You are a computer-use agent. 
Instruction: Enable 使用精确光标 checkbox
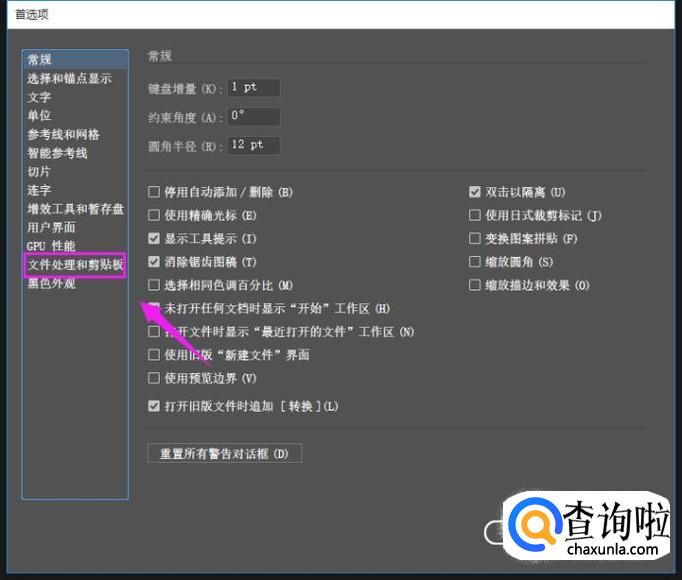[154, 215]
